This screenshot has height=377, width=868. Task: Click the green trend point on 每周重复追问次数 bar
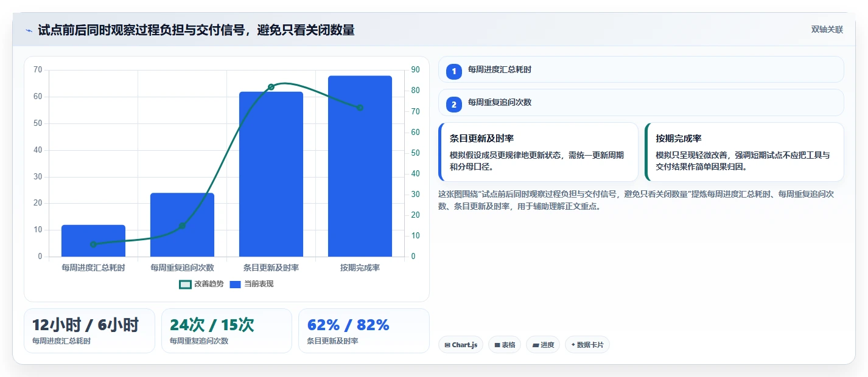tap(182, 226)
